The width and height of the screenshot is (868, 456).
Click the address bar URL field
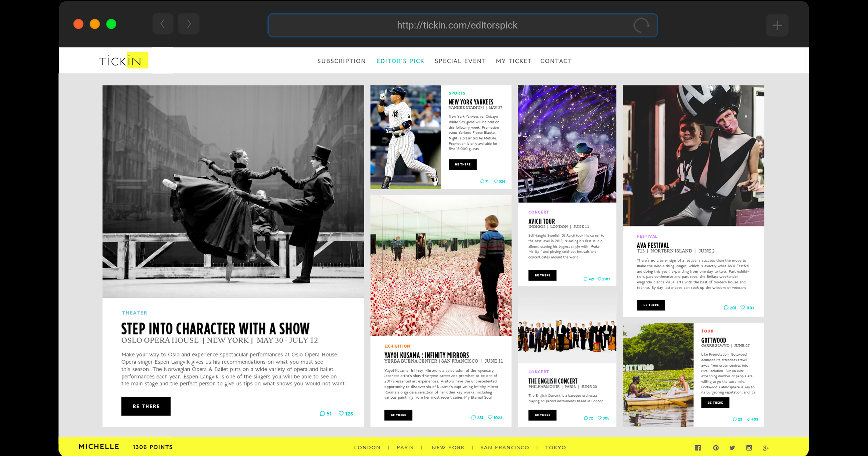pyautogui.click(x=457, y=25)
